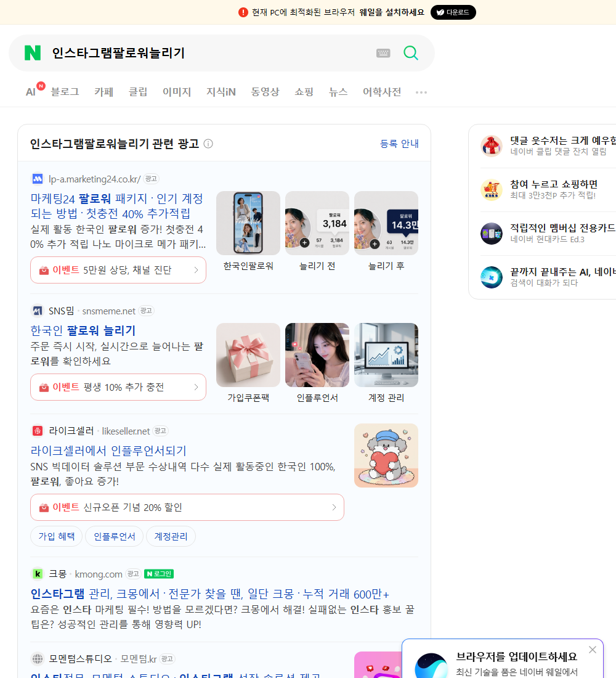Open 참여 누르고 쇼핑하면 item

554,184
